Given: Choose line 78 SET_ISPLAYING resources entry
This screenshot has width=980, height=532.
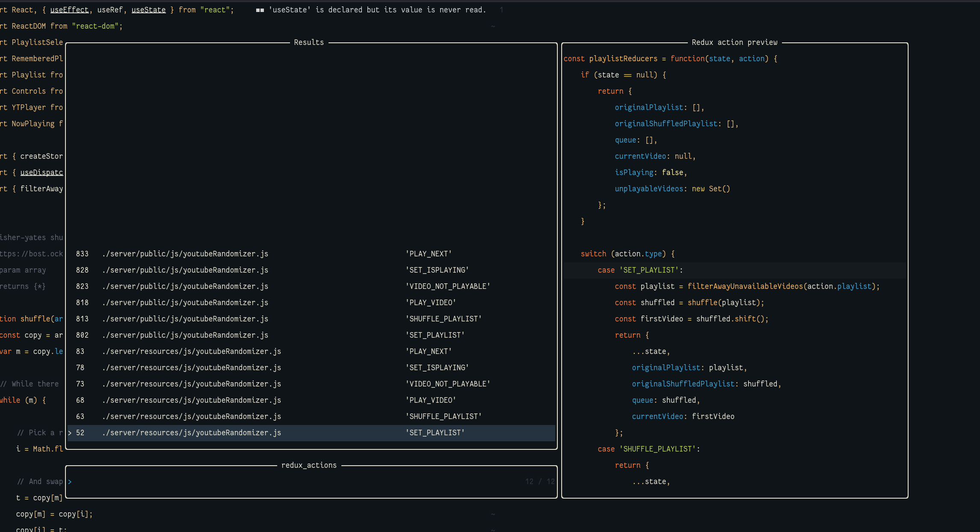Looking at the screenshot, I should (191, 368).
